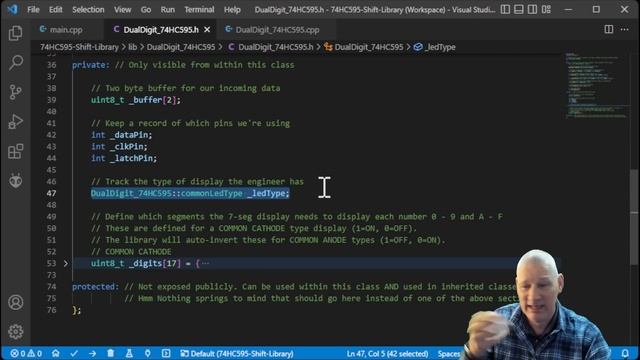640x360 pixels.
Task: Switch PlatformIO environment Default (74HC595-Shift-Library)
Action: (x=237, y=353)
